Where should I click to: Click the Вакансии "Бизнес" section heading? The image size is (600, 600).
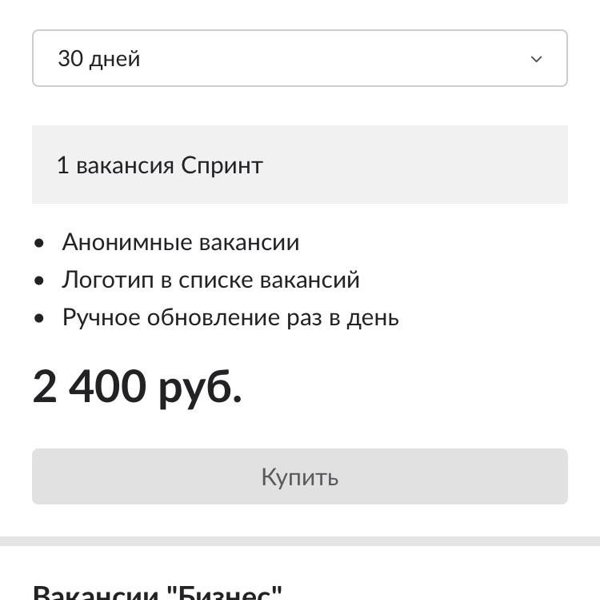(158, 591)
